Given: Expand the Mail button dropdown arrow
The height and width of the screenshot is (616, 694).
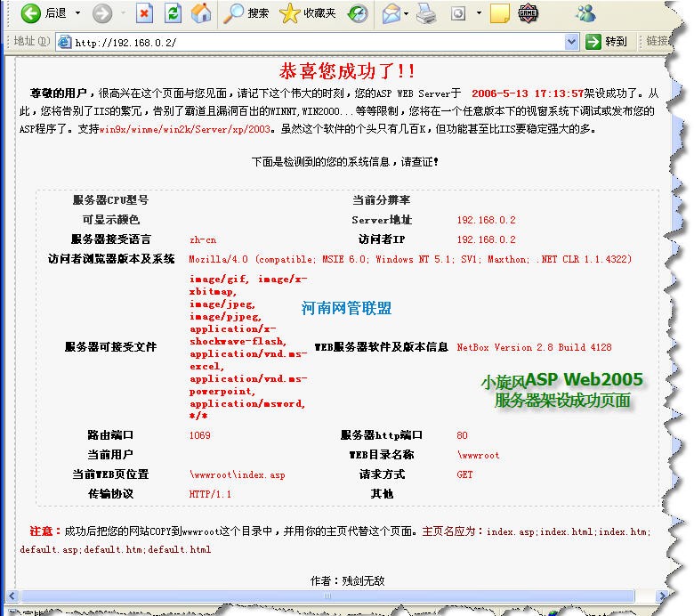Looking at the screenshot, I should click(406, 13).
